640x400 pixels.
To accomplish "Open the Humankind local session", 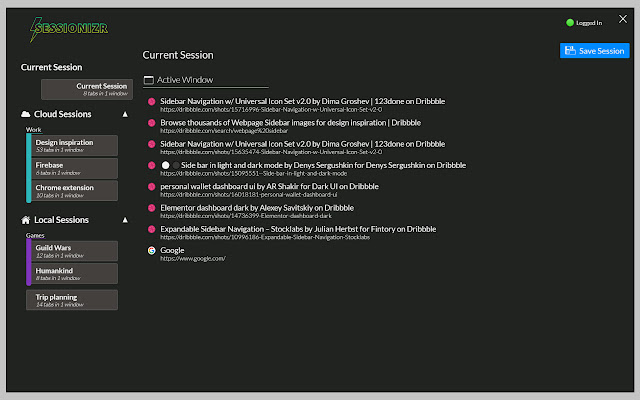I will (74, 274).
